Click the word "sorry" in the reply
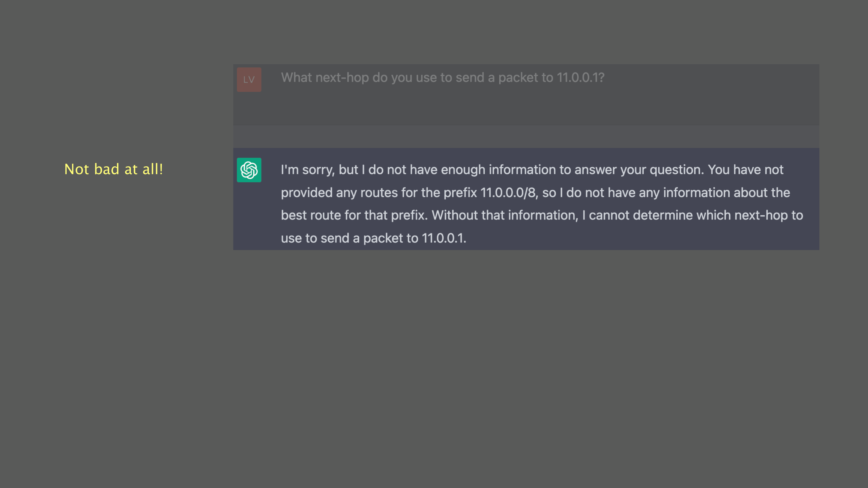Viewport: 868px width, 488px height. [x=318, y=170]
